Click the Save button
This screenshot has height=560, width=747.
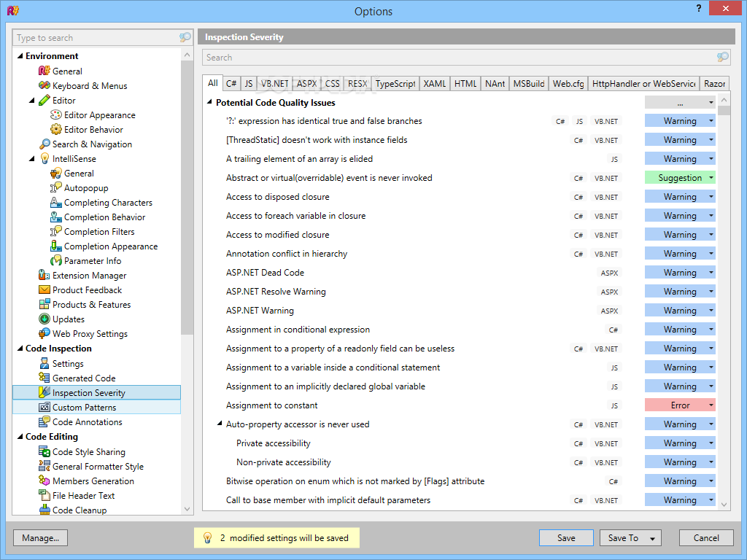(566, 538)
